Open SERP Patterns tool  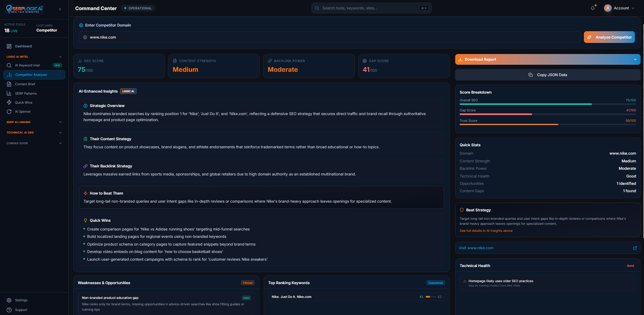(x=34, y=94)
